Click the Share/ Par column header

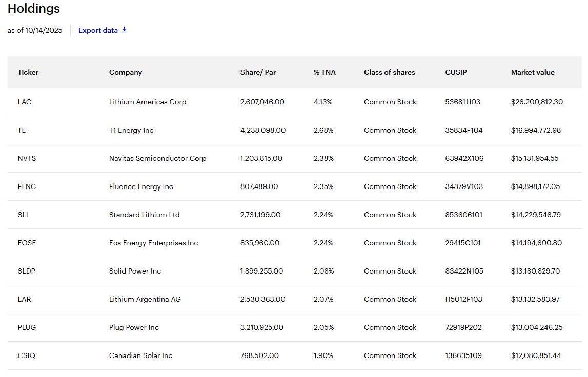coord(258,72)
